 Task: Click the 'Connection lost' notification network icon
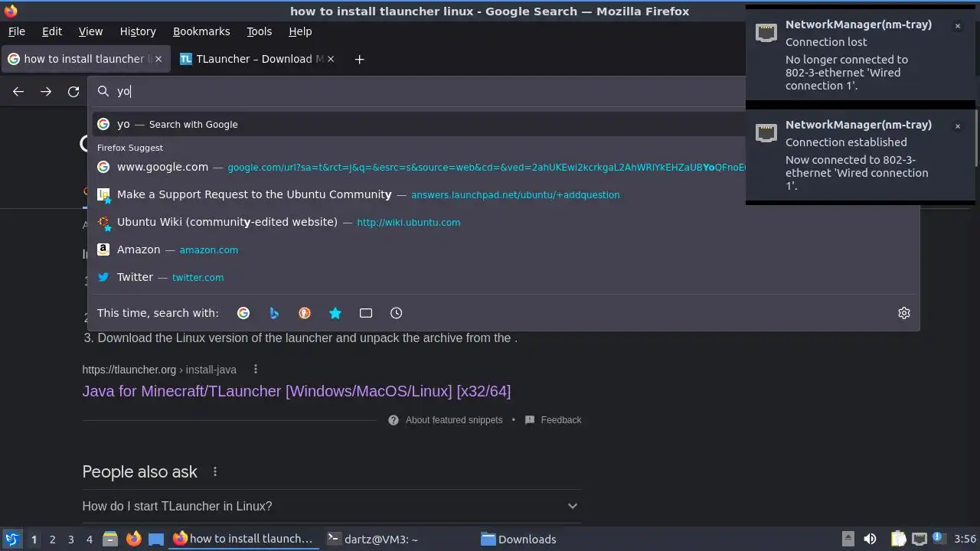click(766, 32)
